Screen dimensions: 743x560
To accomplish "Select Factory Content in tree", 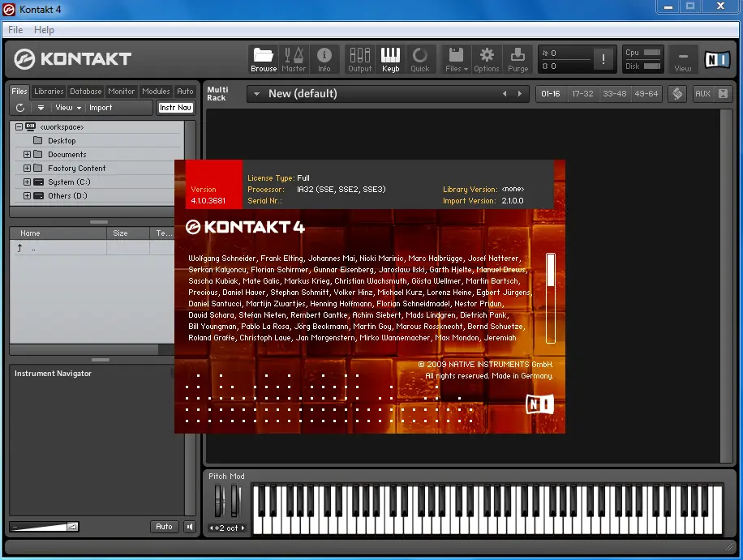I will [76, 168].
